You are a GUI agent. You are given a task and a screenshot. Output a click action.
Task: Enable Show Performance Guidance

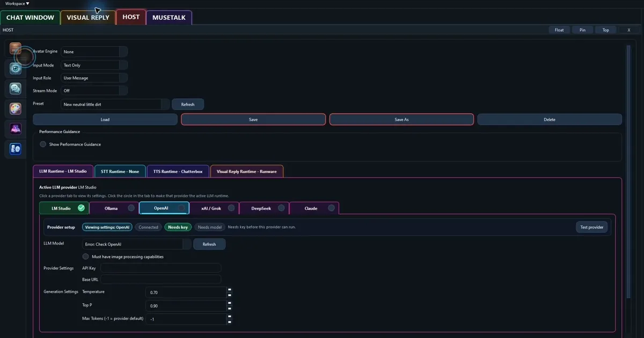click(43, 144)
